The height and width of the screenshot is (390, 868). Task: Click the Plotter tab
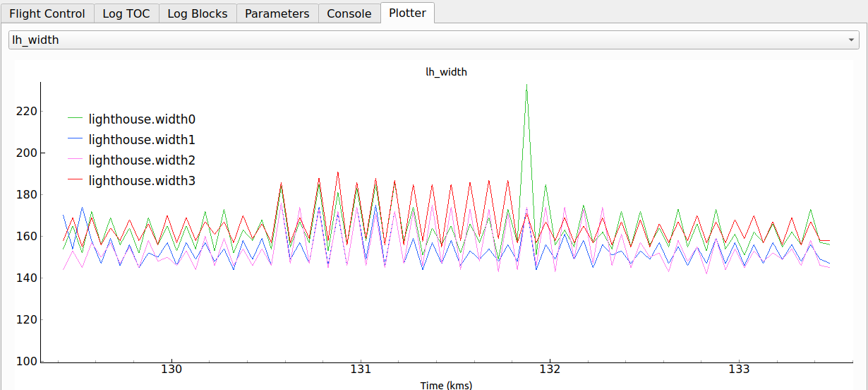coord(407,13)
